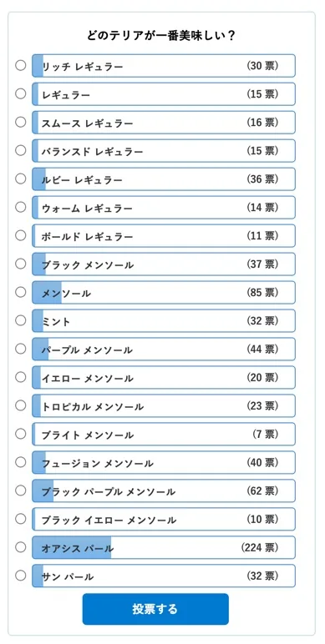Image resolution: width=325 pixels, height=644 pixels.
Task: Select the サン パール radio button
Action: [21, 576]
